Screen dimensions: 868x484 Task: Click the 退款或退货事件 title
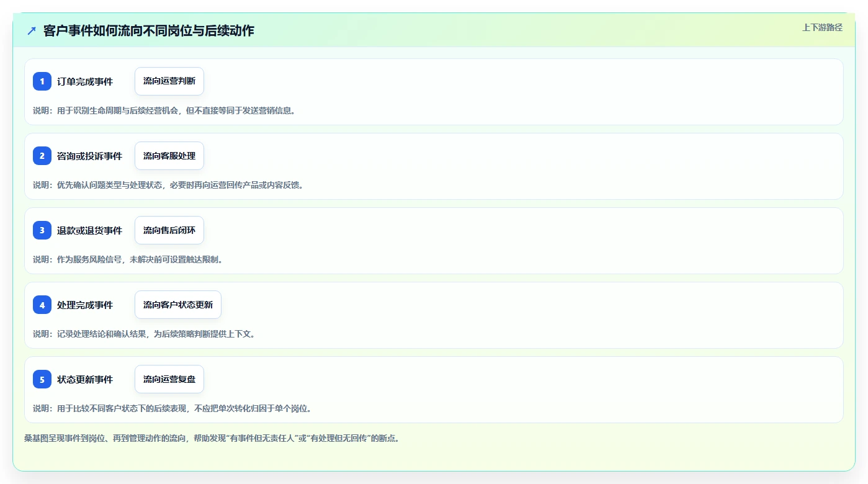[x=89, y=231]
